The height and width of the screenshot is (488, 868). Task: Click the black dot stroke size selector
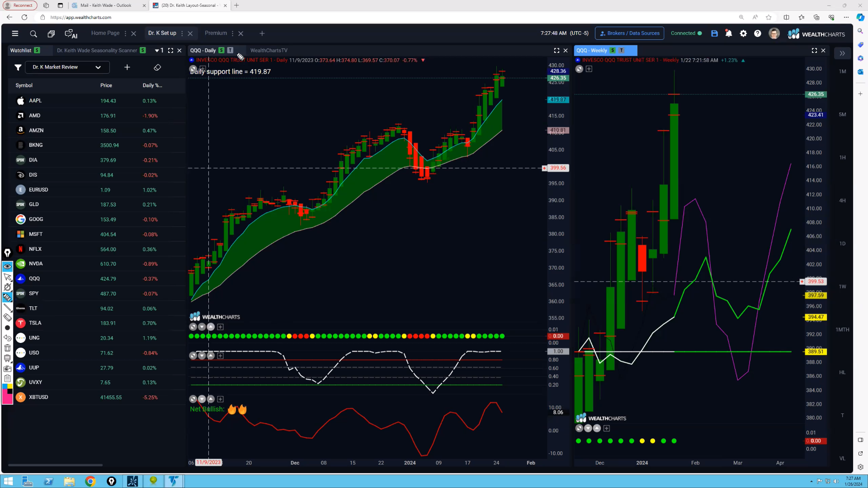7,328
